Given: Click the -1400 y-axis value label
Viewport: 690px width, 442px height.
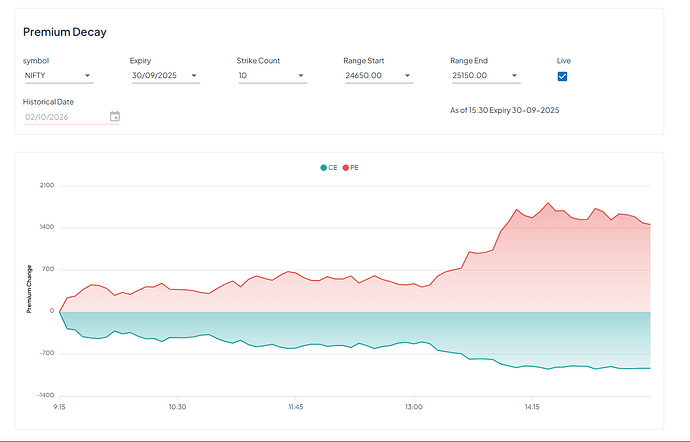Looking at the screenshot, I should coord(46,396).
